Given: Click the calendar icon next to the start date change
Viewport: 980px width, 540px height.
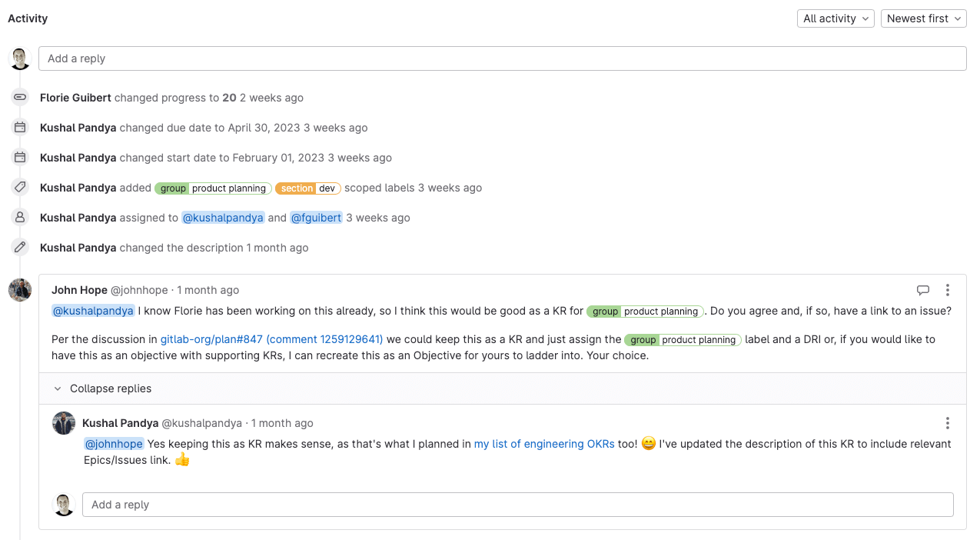Looking at the screenshot, I should click(x=19, y=157).
